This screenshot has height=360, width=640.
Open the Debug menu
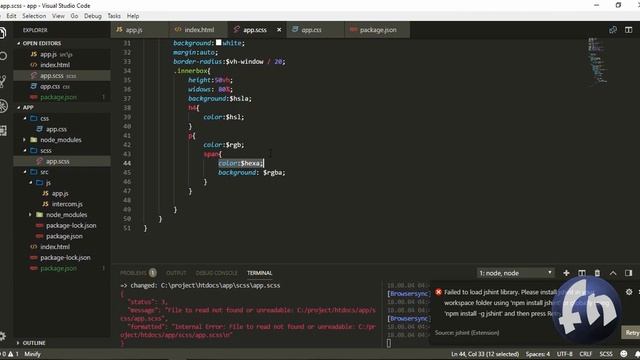pos(93,16)
